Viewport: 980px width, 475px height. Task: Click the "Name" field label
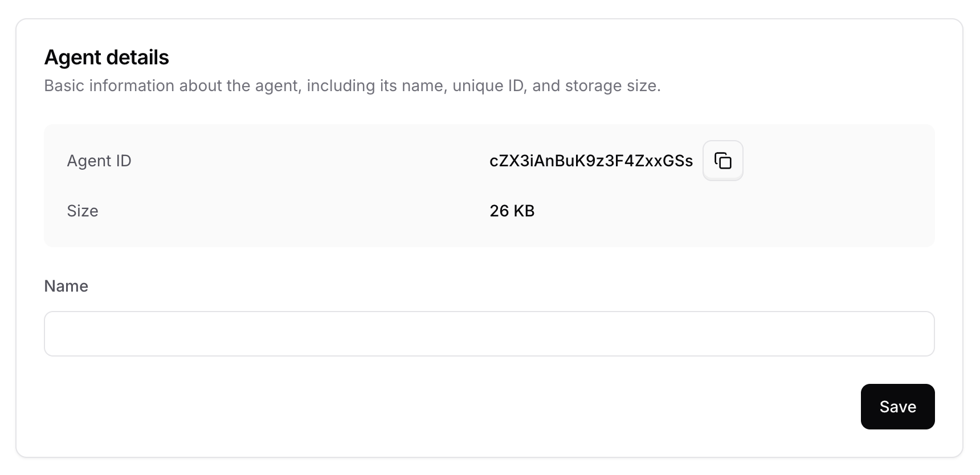(x=66, y=286)
